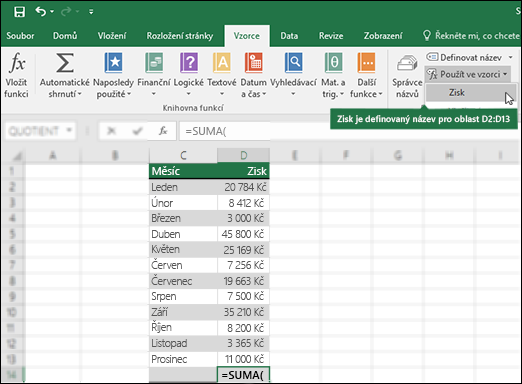The image size is (522, 384).
Task: Click the Červenec cell
Action: click(183, 281)
